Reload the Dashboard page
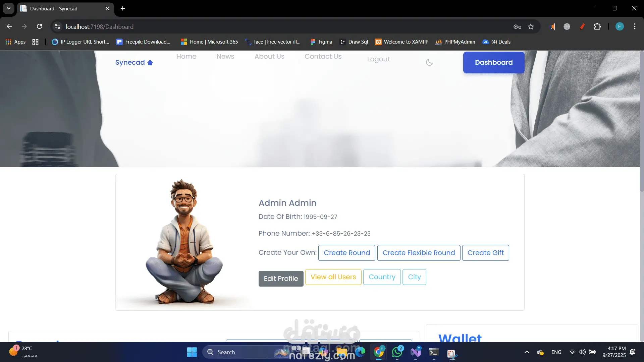This screenshot has height=362, width=644. point(39,26)
